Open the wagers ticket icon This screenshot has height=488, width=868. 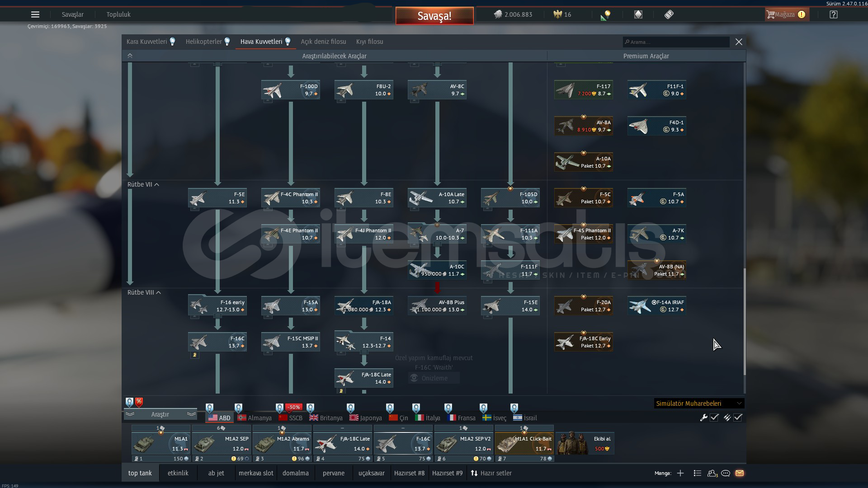[x=669, y=14]
